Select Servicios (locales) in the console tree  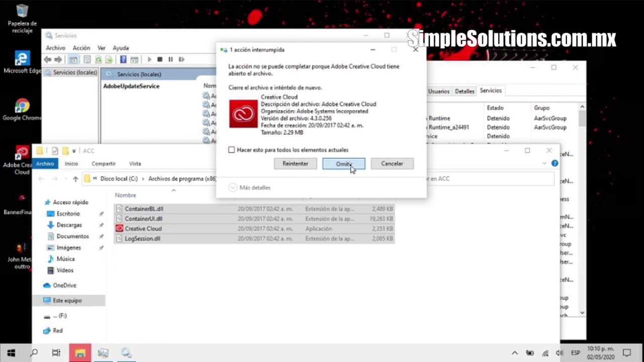coord(71,72)
